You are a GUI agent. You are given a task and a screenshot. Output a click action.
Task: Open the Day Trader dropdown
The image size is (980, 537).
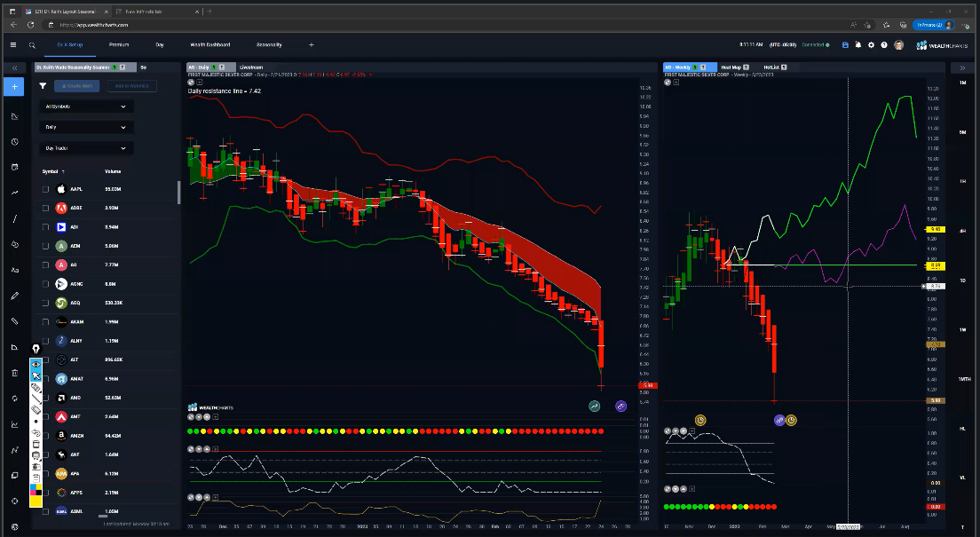[x=86, y=148]
